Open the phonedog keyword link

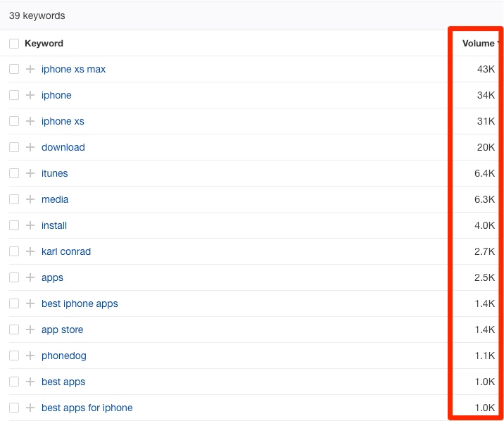pos(64,356)
